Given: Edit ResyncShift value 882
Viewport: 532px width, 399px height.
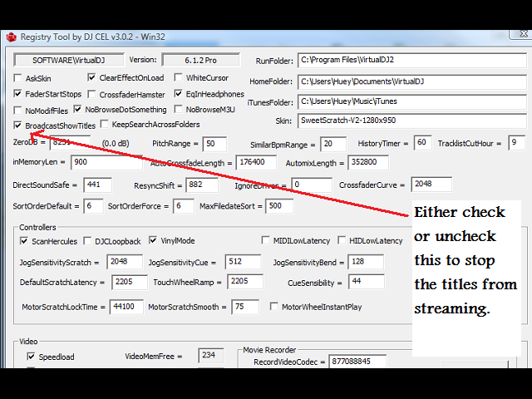Looking at the screenshot, I should click(x=202, y=185).
